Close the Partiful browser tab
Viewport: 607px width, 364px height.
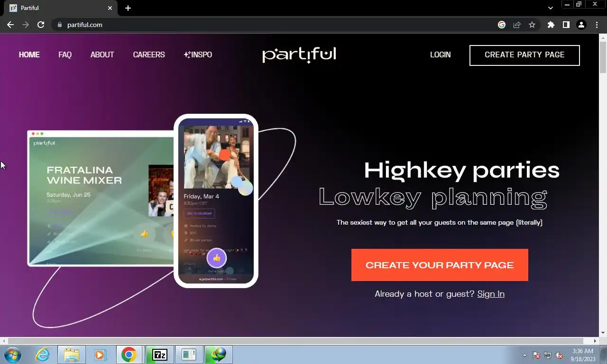(110, 8)
